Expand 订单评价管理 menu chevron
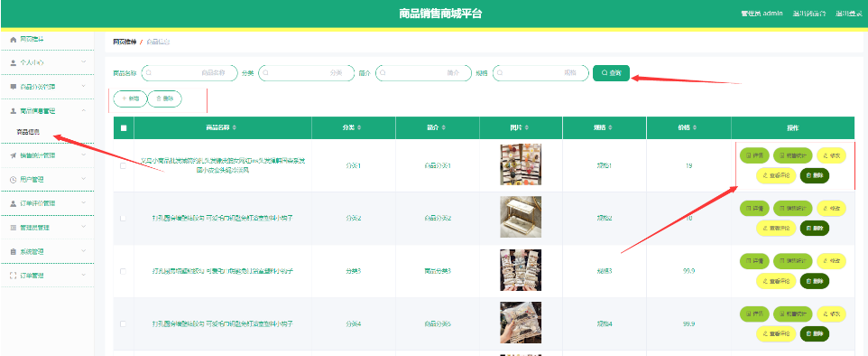The image size is (868, 356). (84, 203)
